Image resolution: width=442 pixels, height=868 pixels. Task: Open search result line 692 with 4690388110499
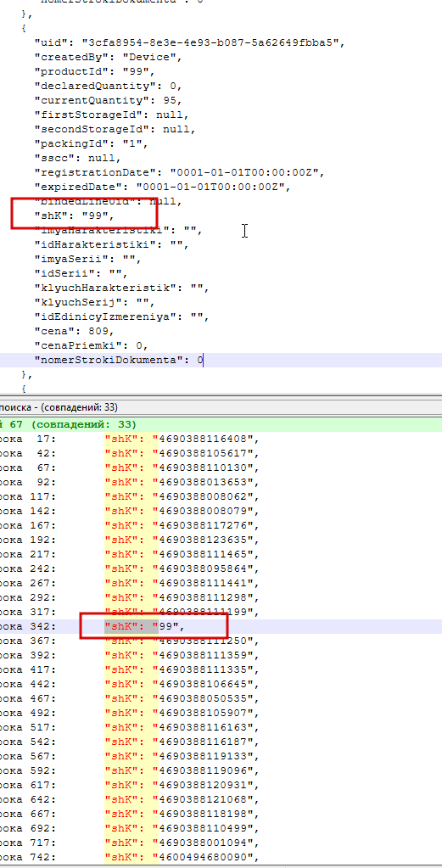(221, 827)
